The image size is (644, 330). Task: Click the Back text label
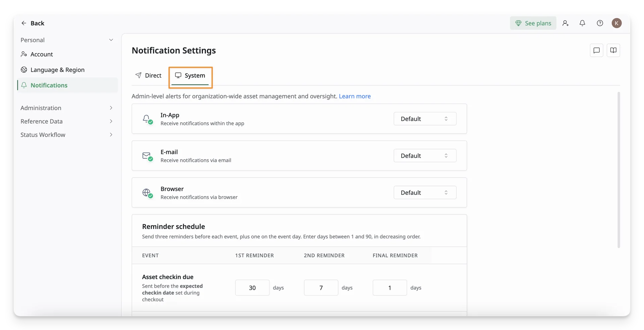[37, 23]
